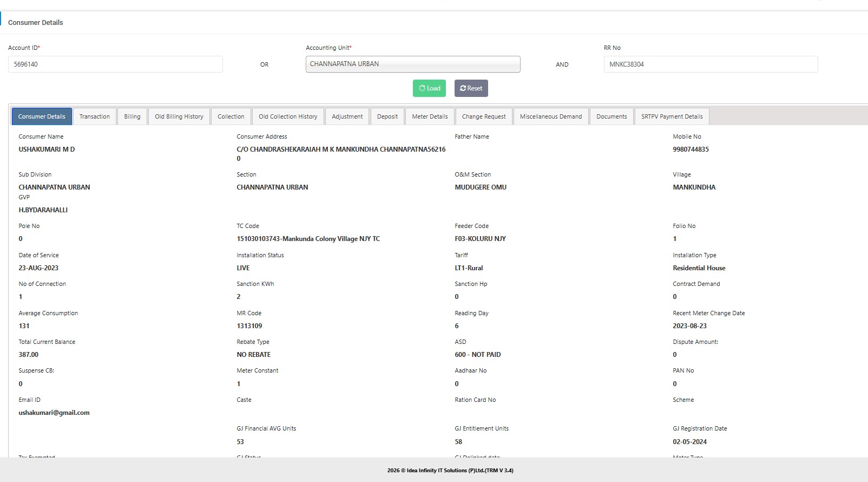Go to Old Billing History tab
The width and height of the screenshot is (868, 482).
pos(179,116)
